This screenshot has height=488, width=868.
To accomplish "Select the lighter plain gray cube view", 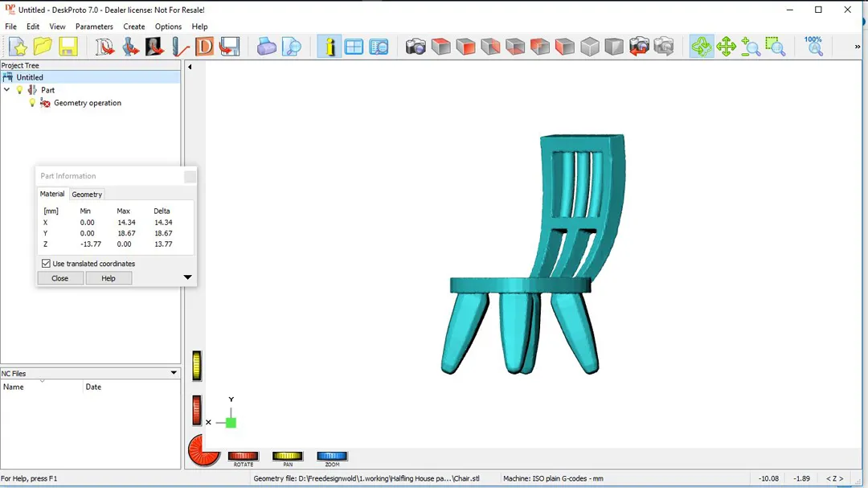I will click(x=590, y=47).
